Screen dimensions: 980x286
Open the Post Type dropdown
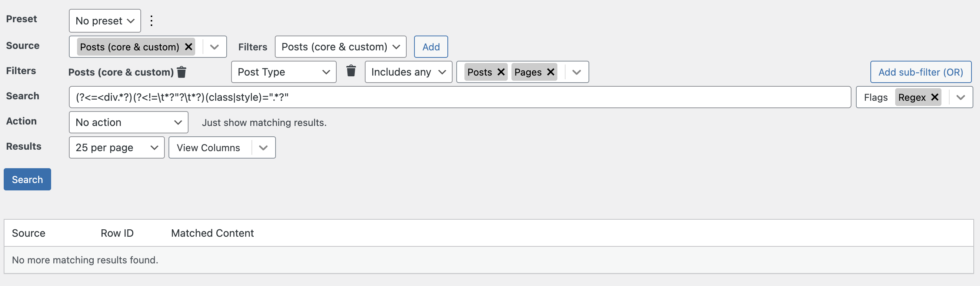[x=284, y=72]
